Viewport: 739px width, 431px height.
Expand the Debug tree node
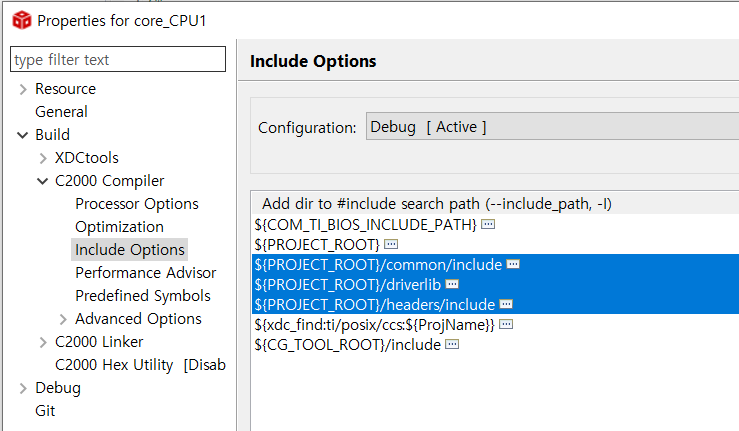pyautogui.click(x=23, y=388)
